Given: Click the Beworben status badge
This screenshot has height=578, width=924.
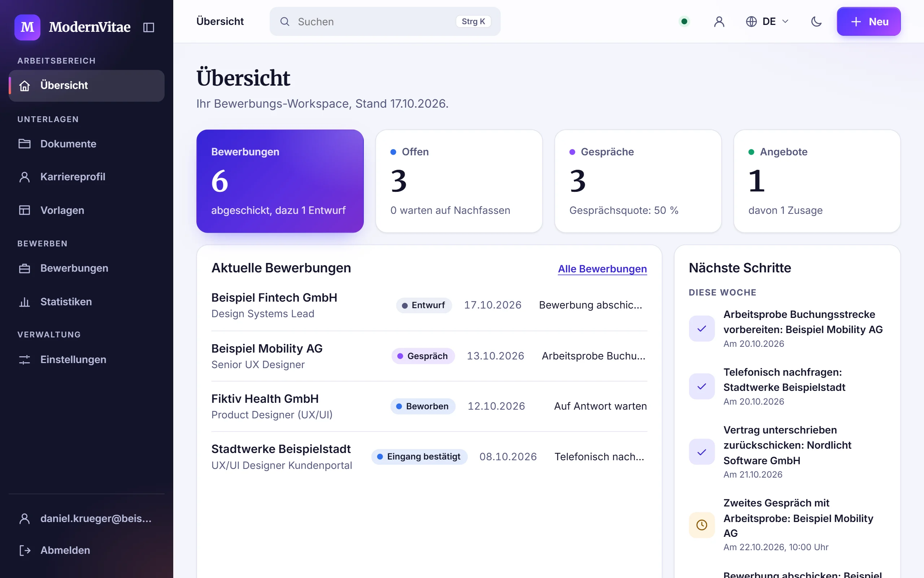Looking at the screenshot, I should (x=423, y=406).
